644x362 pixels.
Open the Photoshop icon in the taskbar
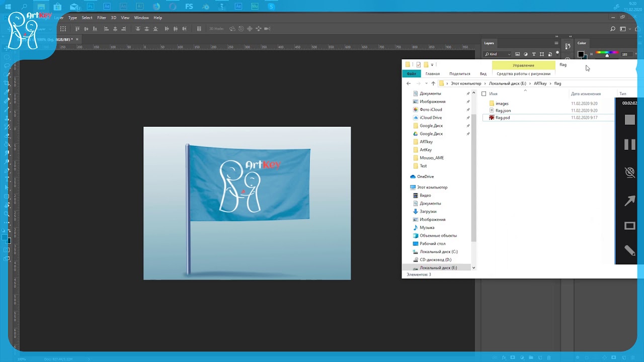point(91,7)
